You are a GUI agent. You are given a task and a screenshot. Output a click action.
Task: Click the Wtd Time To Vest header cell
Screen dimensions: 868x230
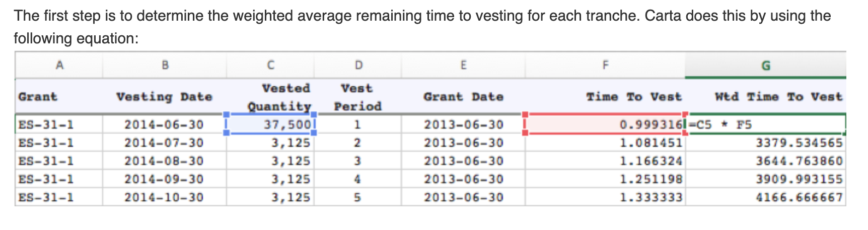coord(778,97)
